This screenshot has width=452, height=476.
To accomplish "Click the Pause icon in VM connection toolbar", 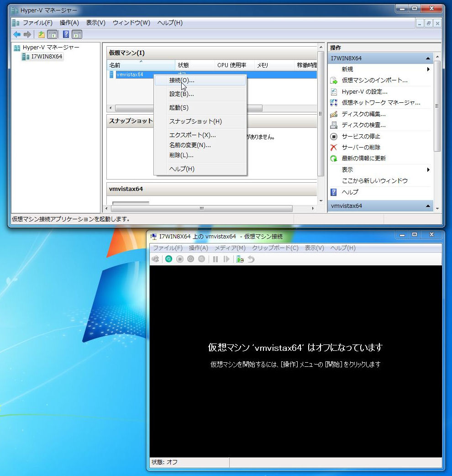I will click(x=215, y=259).
